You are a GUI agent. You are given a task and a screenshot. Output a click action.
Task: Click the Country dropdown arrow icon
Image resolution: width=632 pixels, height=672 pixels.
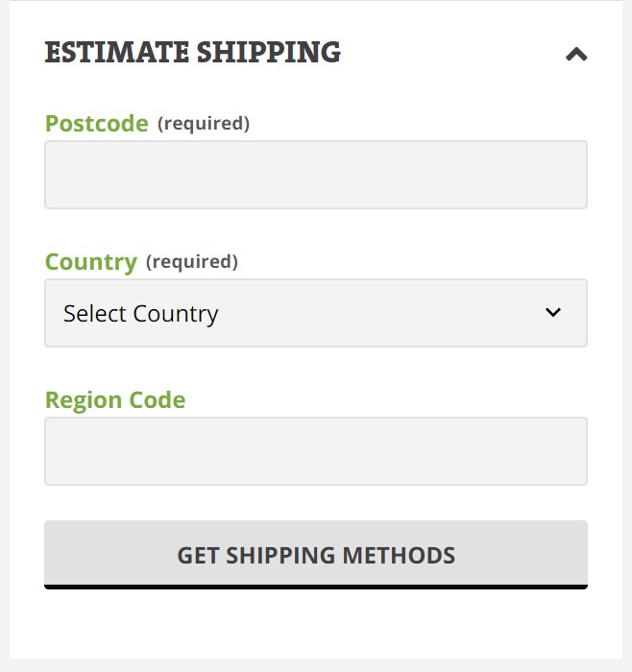pos(552,313)
